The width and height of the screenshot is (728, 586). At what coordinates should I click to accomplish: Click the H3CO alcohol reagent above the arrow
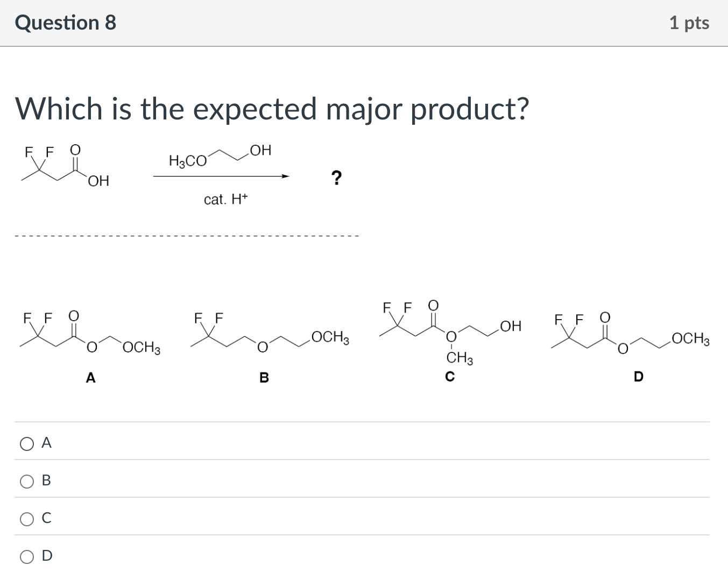click(220, 156)
